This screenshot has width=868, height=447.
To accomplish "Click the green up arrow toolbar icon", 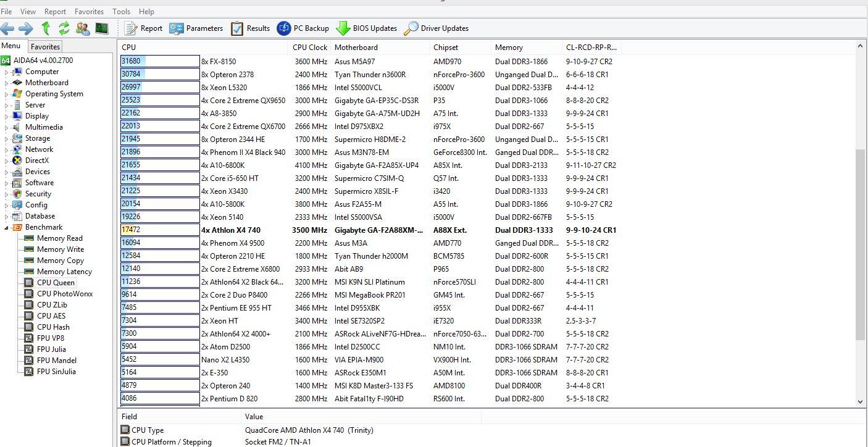I will [46, 28].
